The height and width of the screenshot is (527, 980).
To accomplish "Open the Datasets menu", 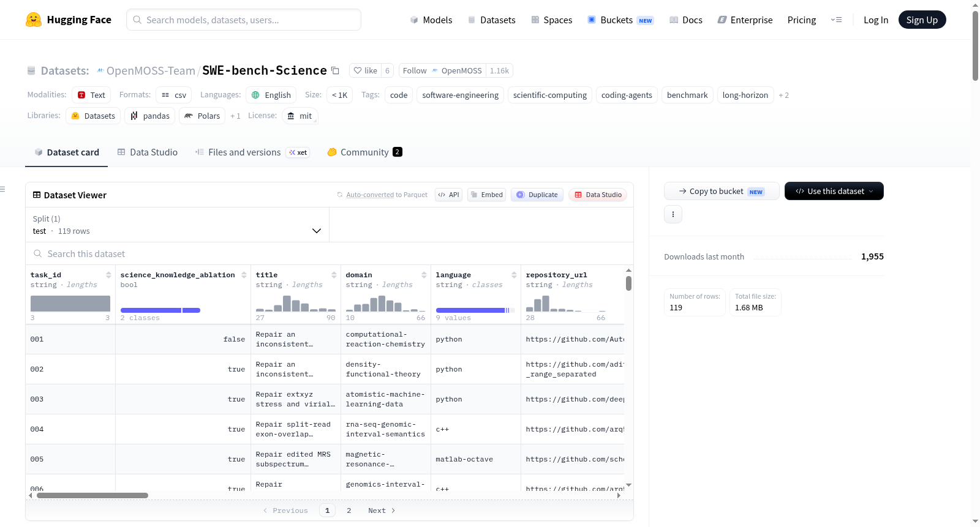I will click(492, 20).
